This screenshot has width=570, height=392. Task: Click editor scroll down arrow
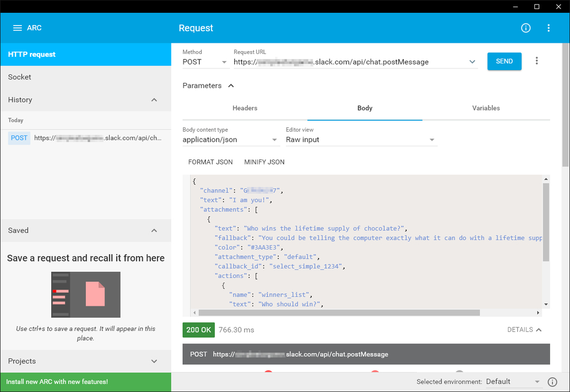click(546, 305)
